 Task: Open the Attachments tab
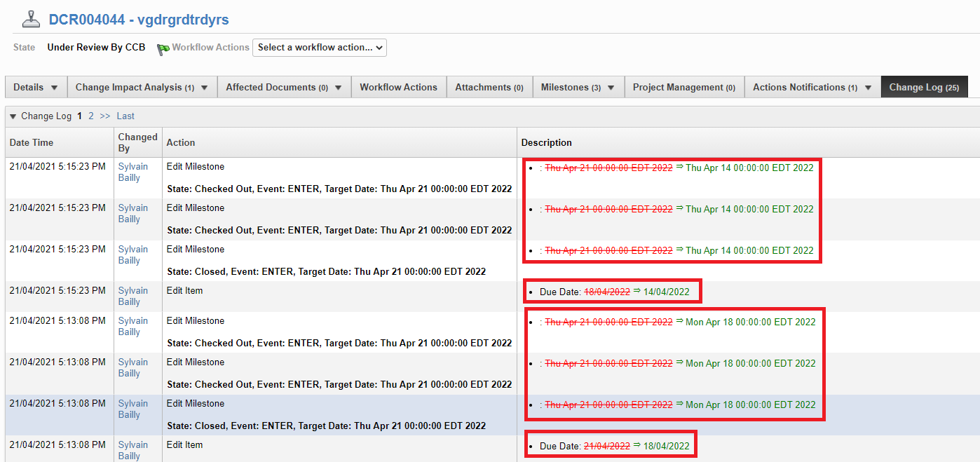point(489,87)
